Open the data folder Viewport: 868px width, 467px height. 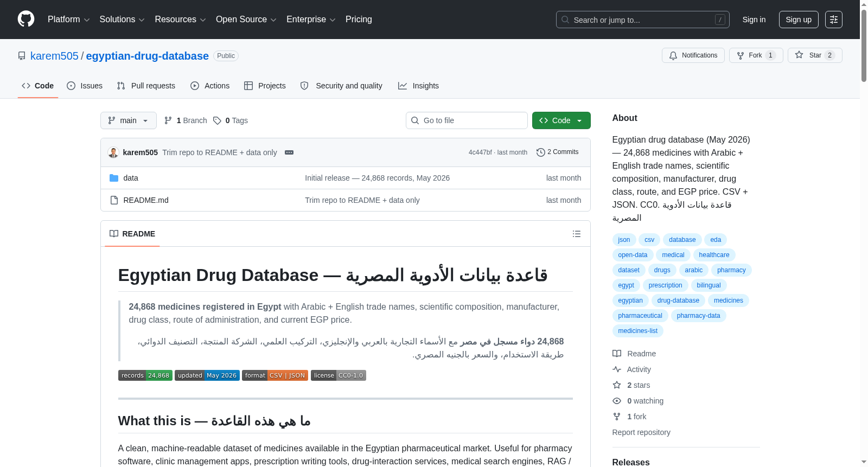point(131,178)
